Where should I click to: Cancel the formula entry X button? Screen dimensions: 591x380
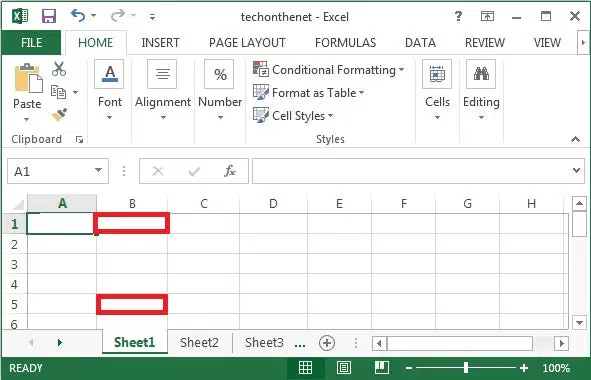pos(158,172)
